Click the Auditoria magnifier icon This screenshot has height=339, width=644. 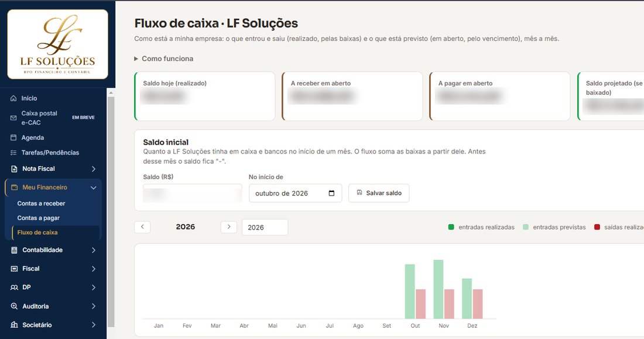click(15, 306)
